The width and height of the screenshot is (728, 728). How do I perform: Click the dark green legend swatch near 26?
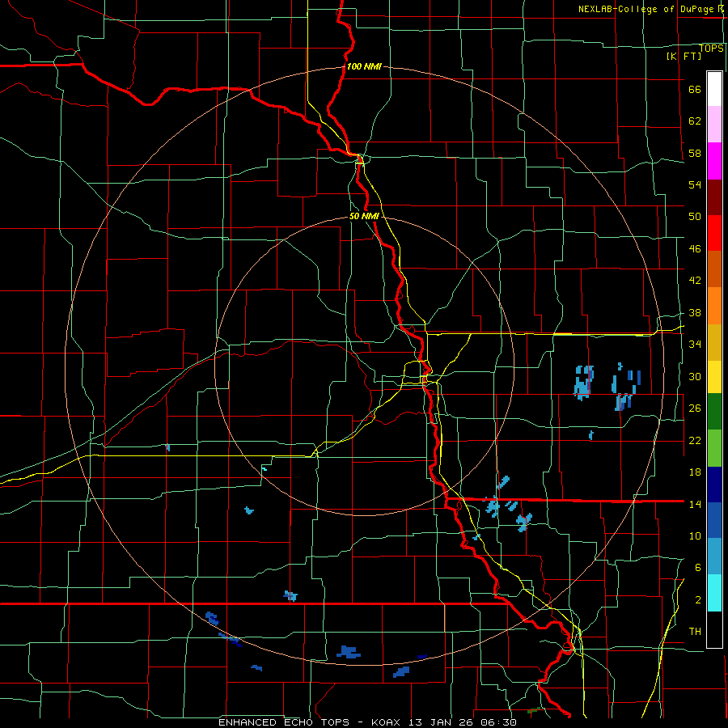(714, 412)
